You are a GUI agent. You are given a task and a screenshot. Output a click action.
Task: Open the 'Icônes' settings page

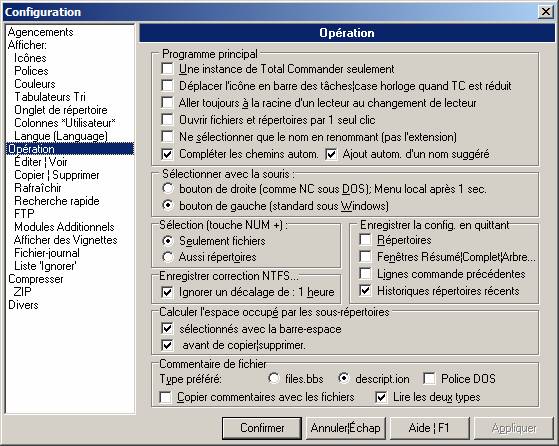point(30,58)
